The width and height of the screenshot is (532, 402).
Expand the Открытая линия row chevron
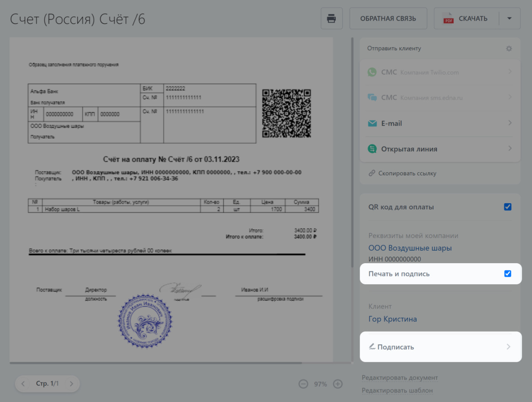coord(510,148)
